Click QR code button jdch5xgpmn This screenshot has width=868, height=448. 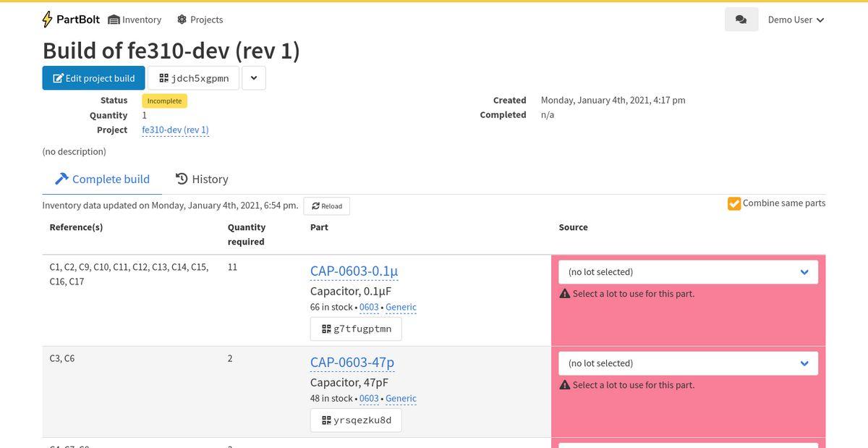(x=193, y=78)
